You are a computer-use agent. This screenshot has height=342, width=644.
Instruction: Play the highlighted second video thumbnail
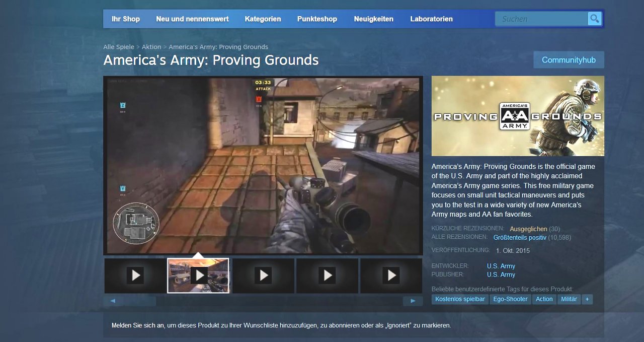tap(198, 276)
